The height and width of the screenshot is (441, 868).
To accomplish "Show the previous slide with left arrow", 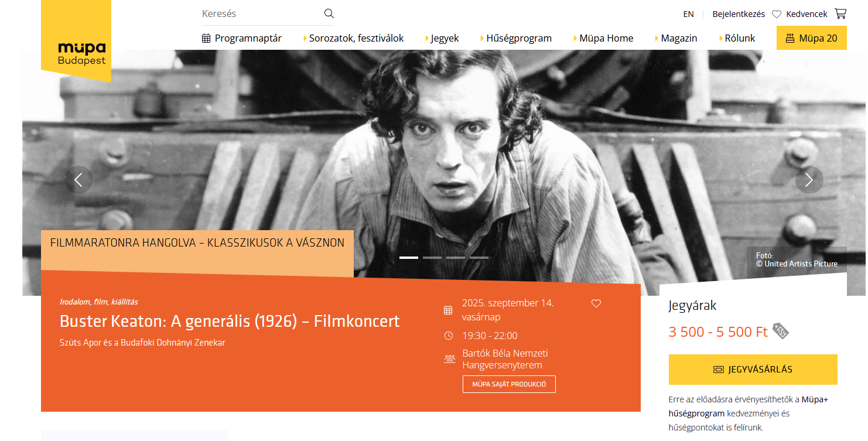I will tap(78, 180).
